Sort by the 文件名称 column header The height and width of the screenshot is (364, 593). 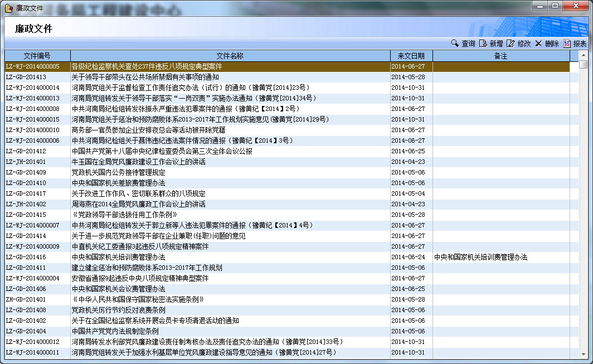click(230, 56)
